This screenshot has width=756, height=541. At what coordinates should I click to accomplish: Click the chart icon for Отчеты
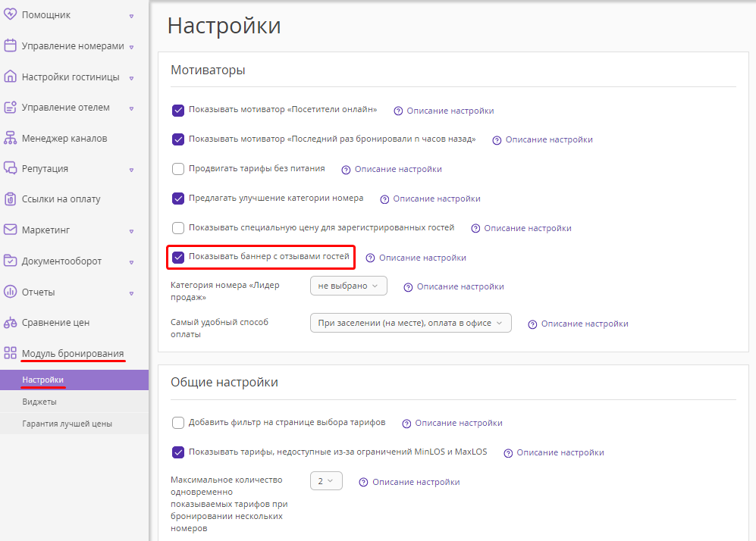(x=10, y=292)
